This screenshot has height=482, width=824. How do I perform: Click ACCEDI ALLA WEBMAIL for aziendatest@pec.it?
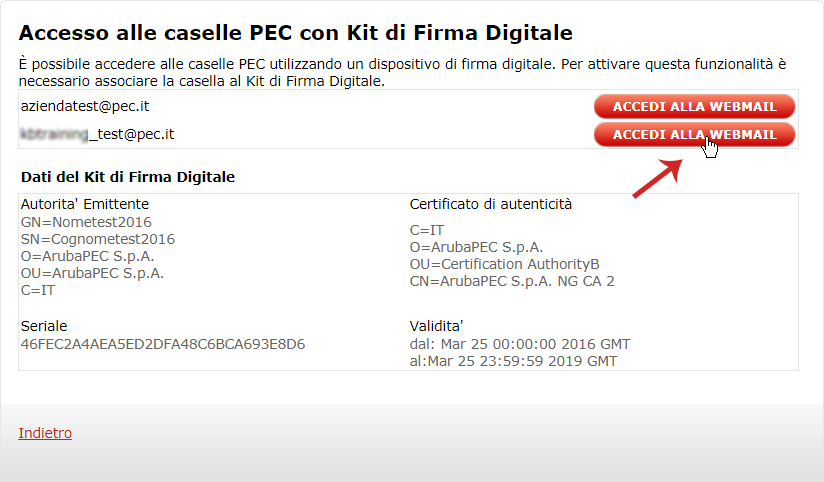click(x=694, y=107)
